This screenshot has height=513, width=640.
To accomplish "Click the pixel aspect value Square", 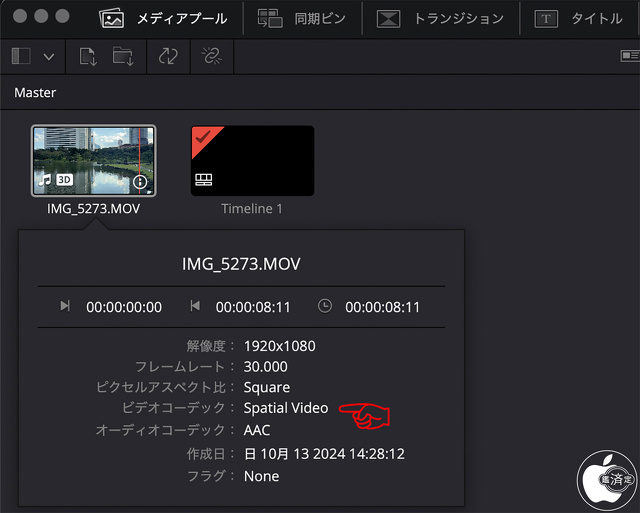I will (x=267, y=387).
